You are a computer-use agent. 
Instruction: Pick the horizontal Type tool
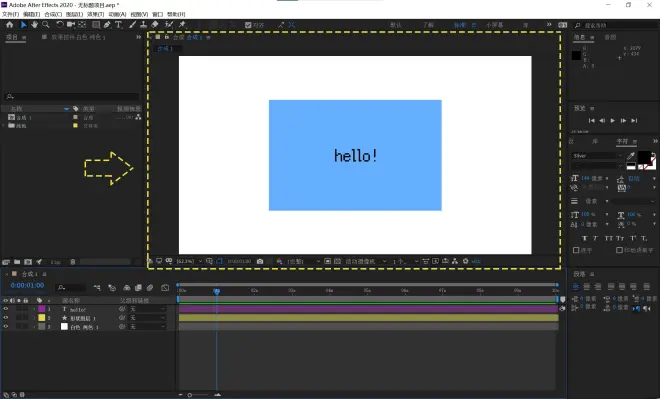point(119,25)
